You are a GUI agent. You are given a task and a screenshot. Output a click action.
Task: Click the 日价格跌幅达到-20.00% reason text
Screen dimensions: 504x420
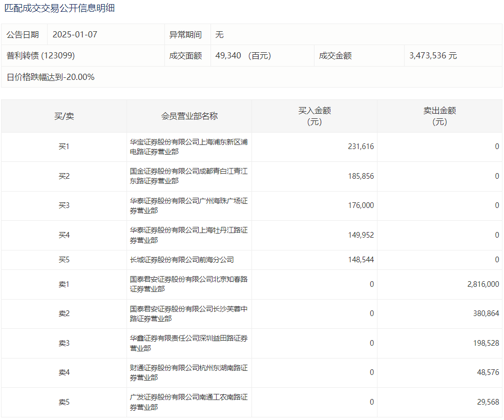coord(51,77)
